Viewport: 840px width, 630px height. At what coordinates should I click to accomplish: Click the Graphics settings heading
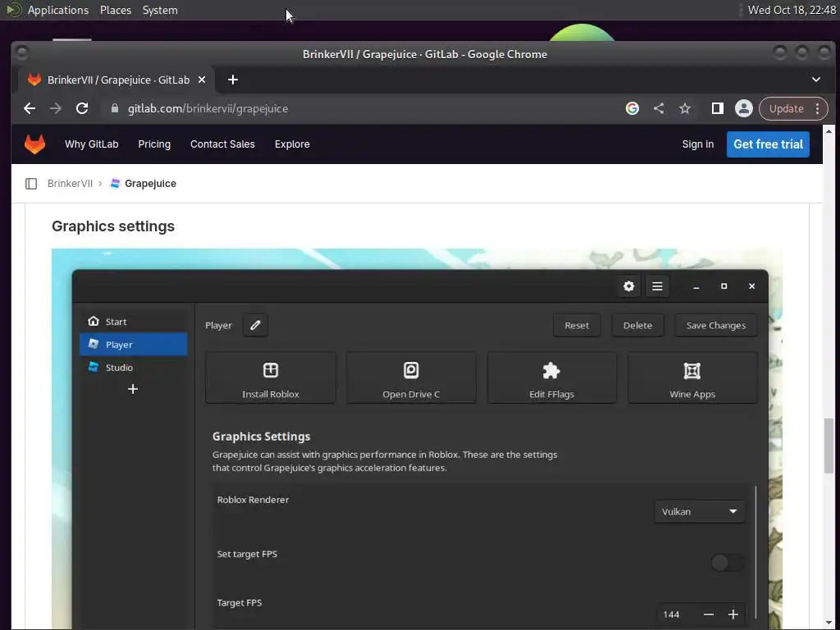tap(113, 226)
